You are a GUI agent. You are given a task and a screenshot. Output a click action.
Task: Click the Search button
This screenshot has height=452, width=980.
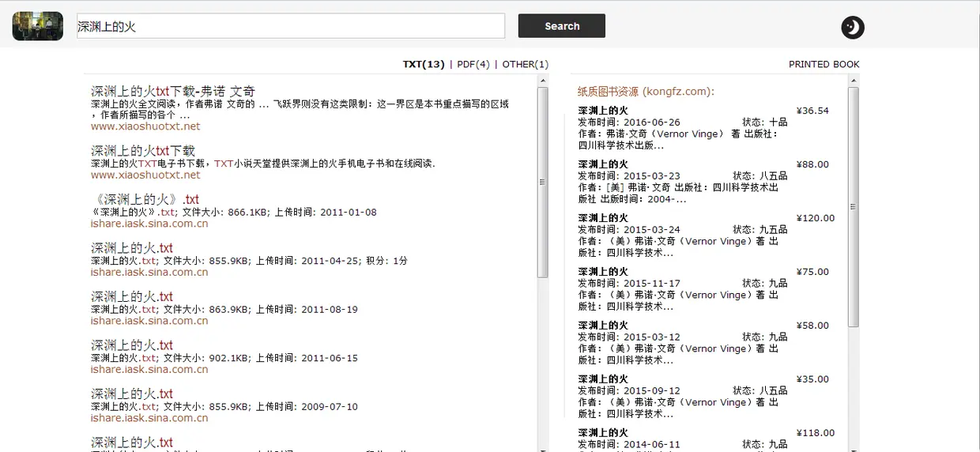(x=562, y=26)
